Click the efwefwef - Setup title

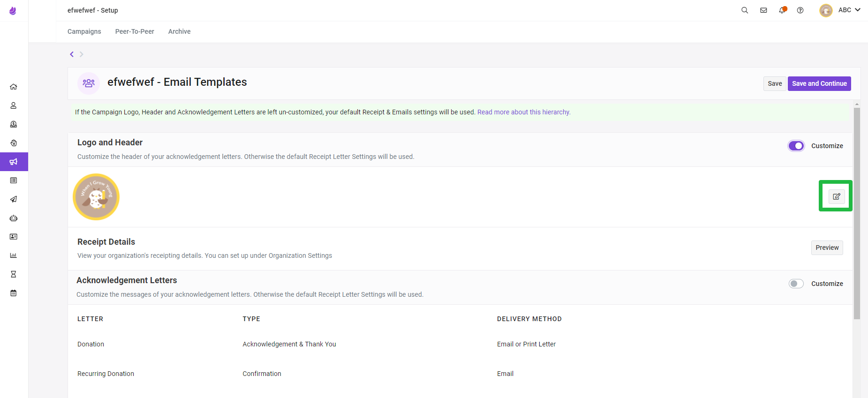coord(93,10)
